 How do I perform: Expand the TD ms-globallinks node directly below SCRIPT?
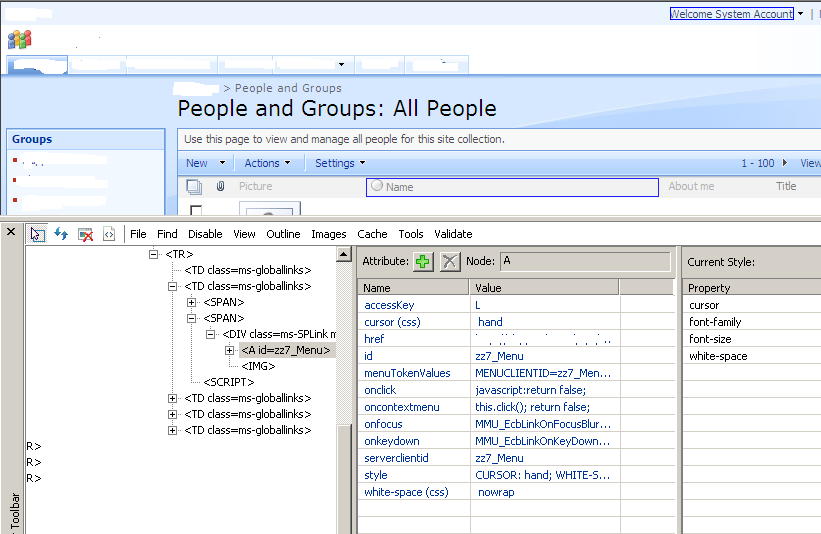point(172,398)
